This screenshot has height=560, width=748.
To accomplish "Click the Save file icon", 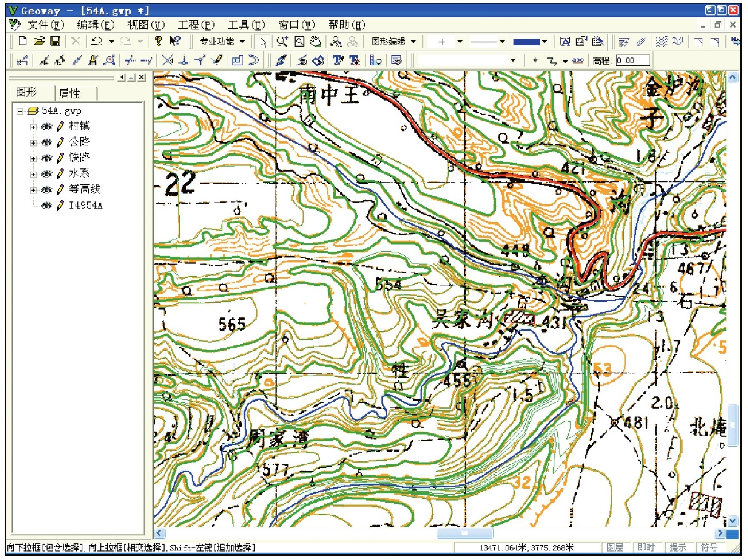I will pos(55,41).
